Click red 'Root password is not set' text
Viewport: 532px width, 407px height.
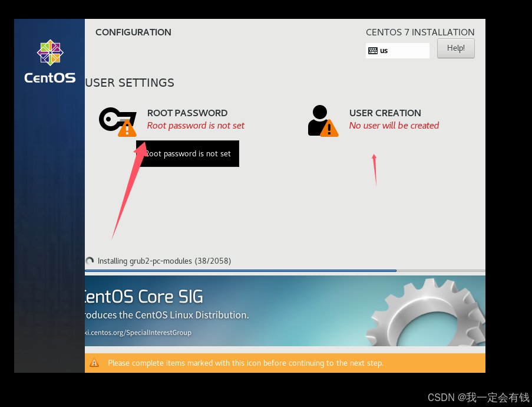pyautogui.click(x=196, y=126)
